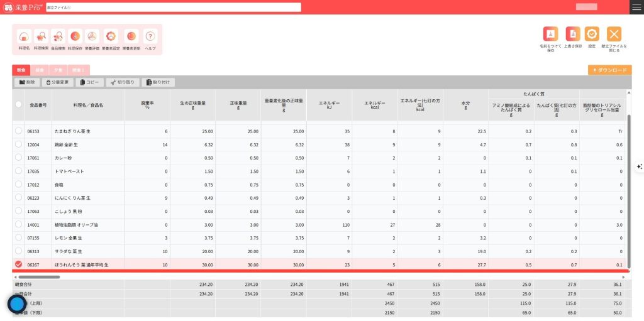
Task: Click the 上書き保存 (overwrite save) icon
Action: 572,34
